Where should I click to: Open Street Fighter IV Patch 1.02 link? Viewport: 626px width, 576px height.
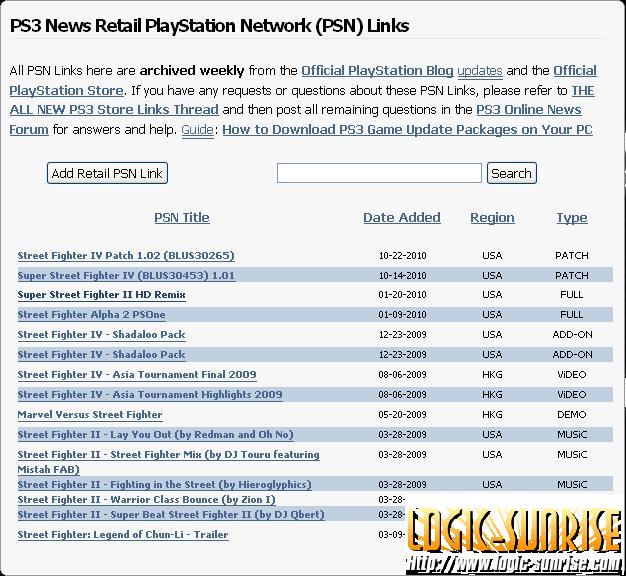tap(126, 256)
